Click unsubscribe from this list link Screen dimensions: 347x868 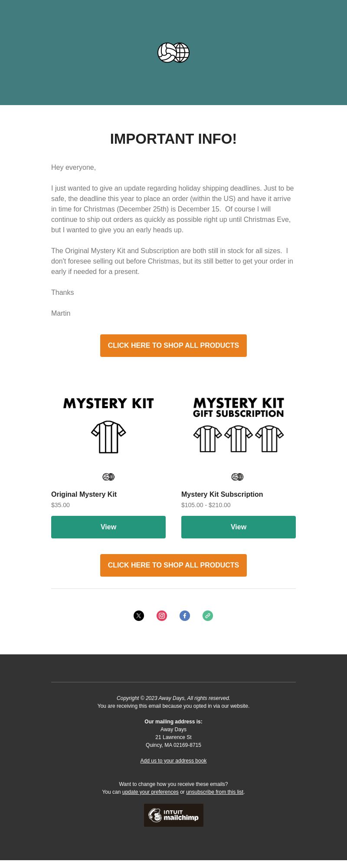click(x=215, y=792)
